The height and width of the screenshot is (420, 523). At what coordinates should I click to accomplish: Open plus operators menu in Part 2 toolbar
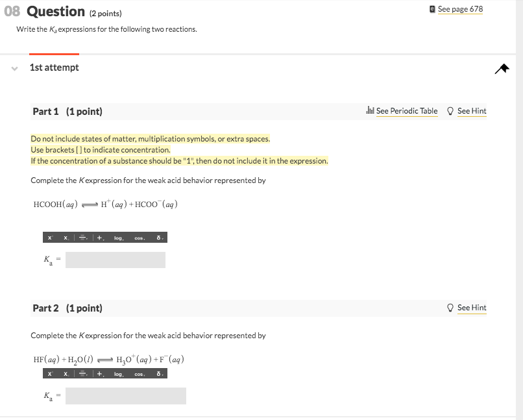tap(101, 374)
